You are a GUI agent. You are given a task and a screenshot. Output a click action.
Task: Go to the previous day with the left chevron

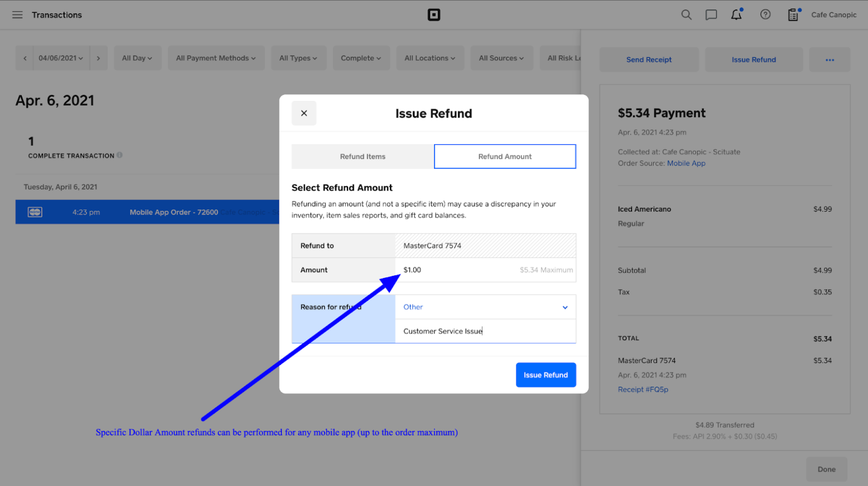click(25, 58)
